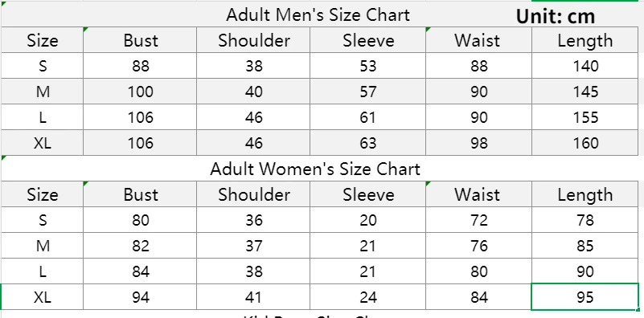Select the Adult Men's Size Chart title cell

(x=318, y=14)
